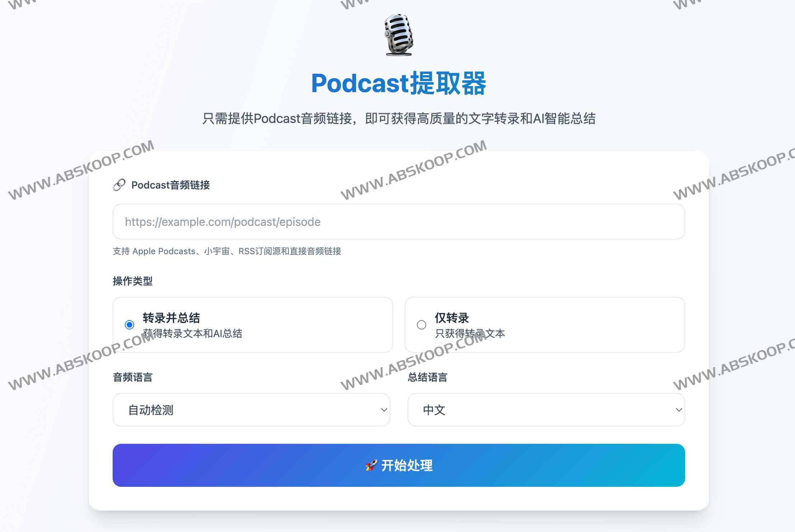The image size is (795, 532).
Task: Select the 仅转录 radio button
Action: (422, 325)
